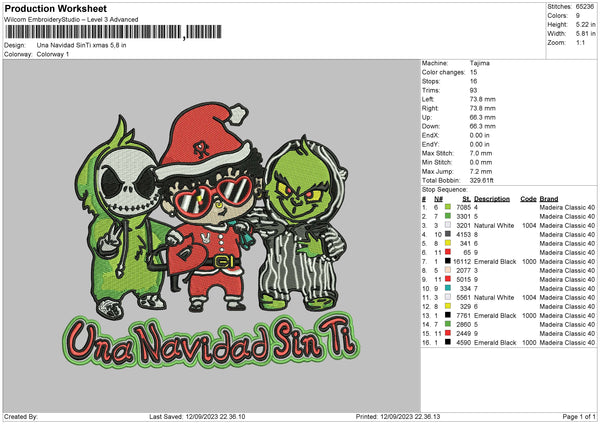Click the 'Colorway 1' value

[x=53, y=54]
